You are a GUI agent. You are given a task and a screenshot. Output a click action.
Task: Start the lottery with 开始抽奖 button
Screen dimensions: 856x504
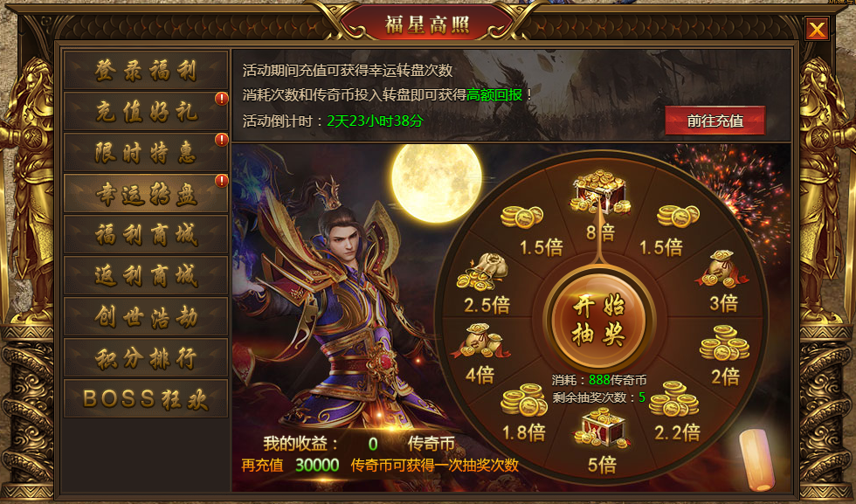coord(599,320)
